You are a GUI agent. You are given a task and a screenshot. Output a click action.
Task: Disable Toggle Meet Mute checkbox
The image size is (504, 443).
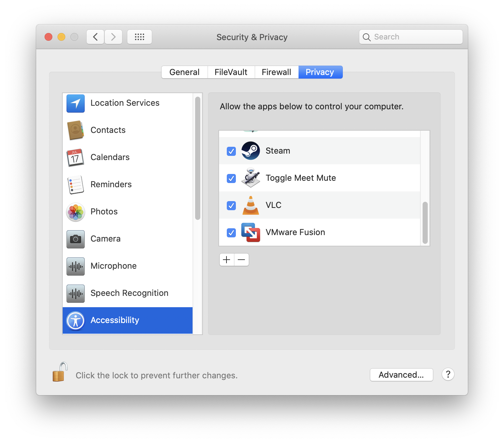pyautogui.click(x=231, y=178)
